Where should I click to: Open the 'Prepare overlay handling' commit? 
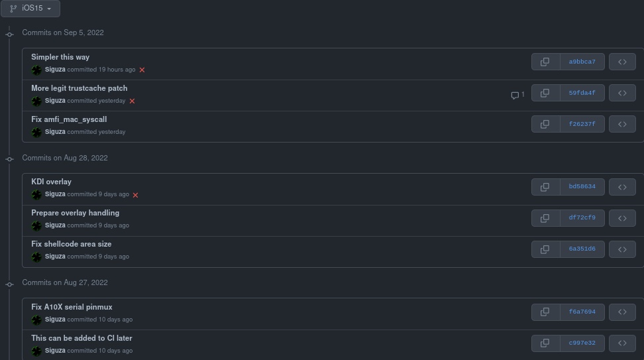pos(75,213)
